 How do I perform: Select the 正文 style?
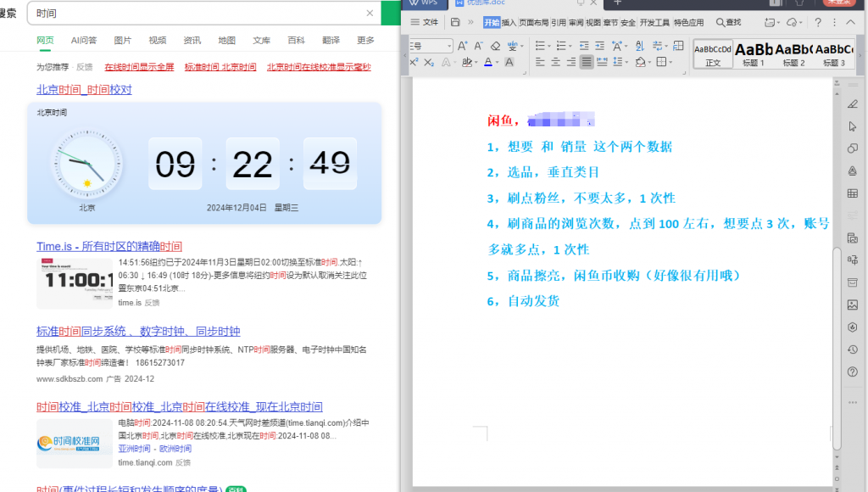(x=713, y=54)
